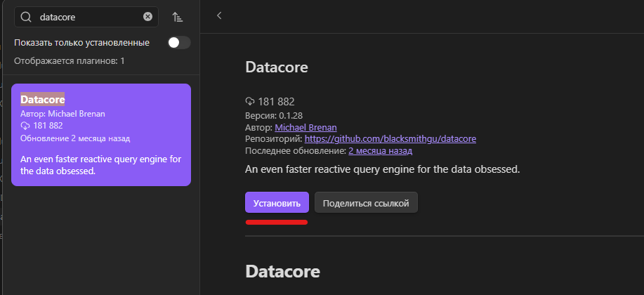Go back with the left chevron
The width and height of the screenshot is (644, 295).
tap(219, 15)
